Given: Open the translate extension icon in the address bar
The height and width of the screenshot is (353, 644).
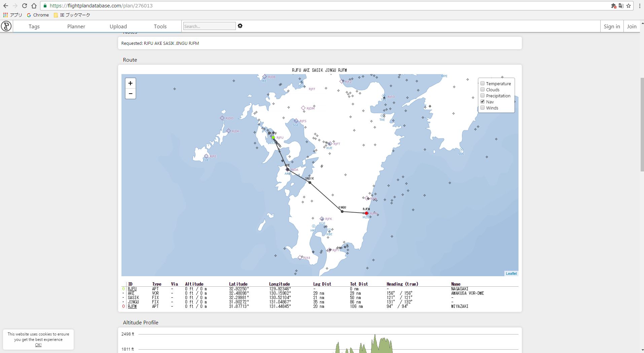Looking at the screenshot, I should (621, 6).
